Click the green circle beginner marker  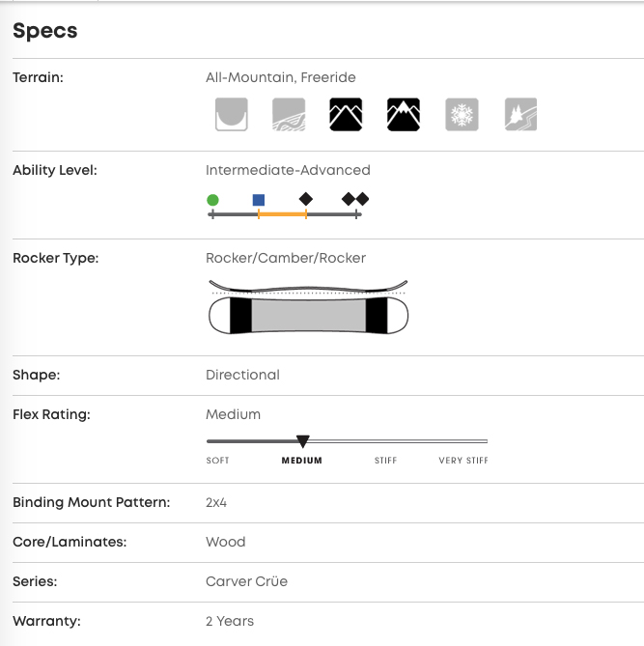tap(212, 200)
